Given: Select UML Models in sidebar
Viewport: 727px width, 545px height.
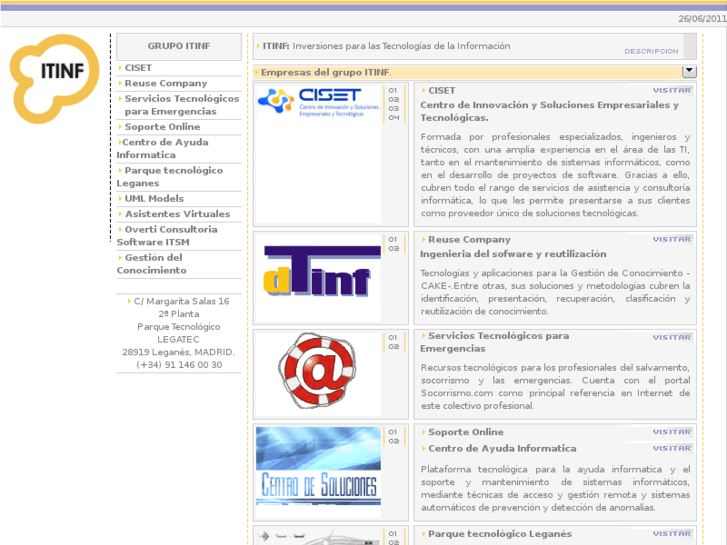Looking at the screenshot, I should [154, 199].
